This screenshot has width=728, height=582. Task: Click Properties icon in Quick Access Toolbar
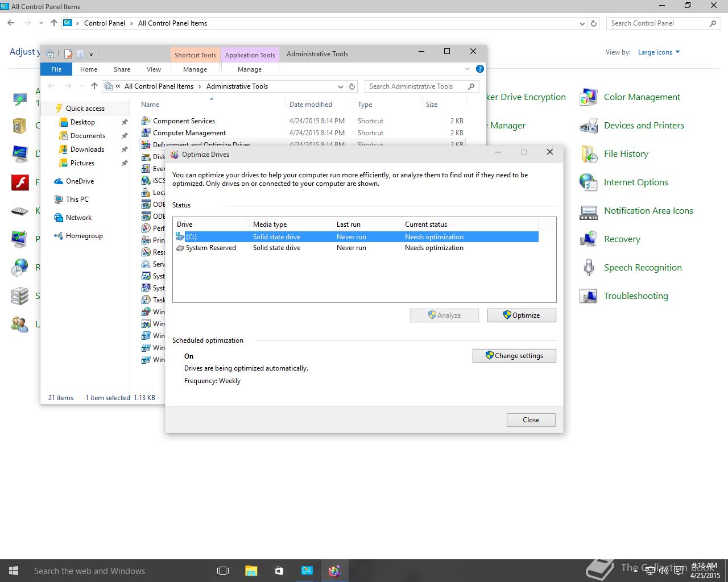[68, 54]
